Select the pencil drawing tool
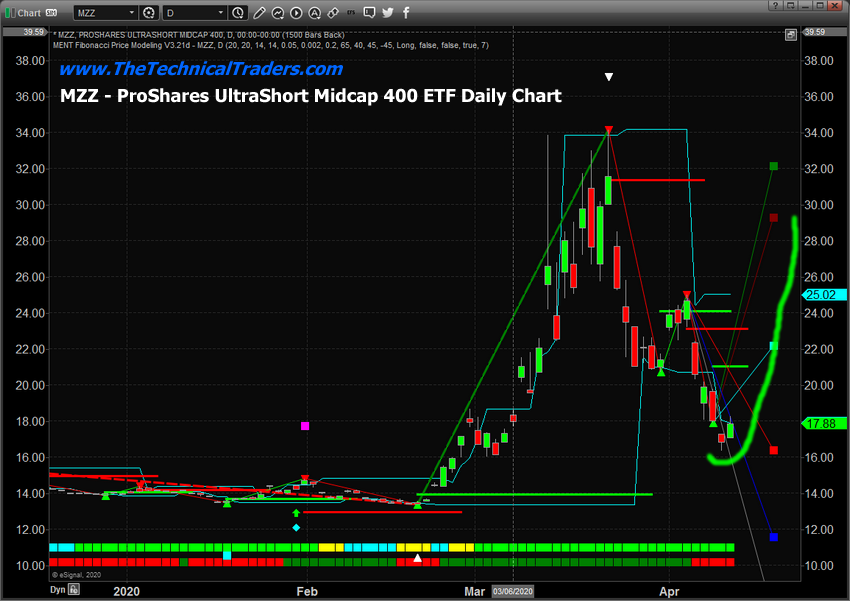Screen dimensions: 850x601 pyautogui.click(x=259, y=12)
